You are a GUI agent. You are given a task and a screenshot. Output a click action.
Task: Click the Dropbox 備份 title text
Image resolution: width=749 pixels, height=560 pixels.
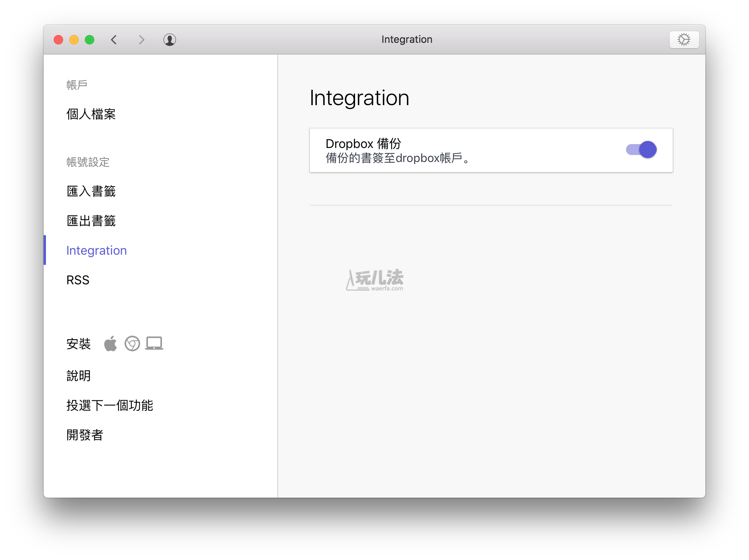(363, 144)
